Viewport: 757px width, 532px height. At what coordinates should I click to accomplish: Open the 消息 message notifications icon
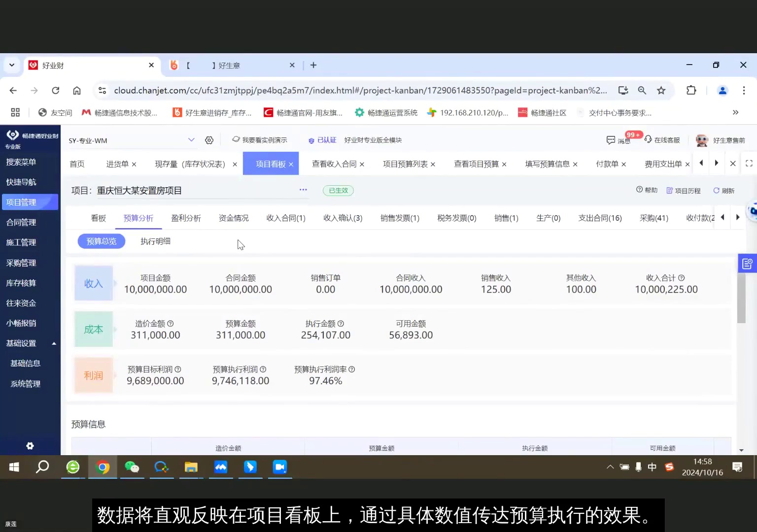[x=618, y=139]
